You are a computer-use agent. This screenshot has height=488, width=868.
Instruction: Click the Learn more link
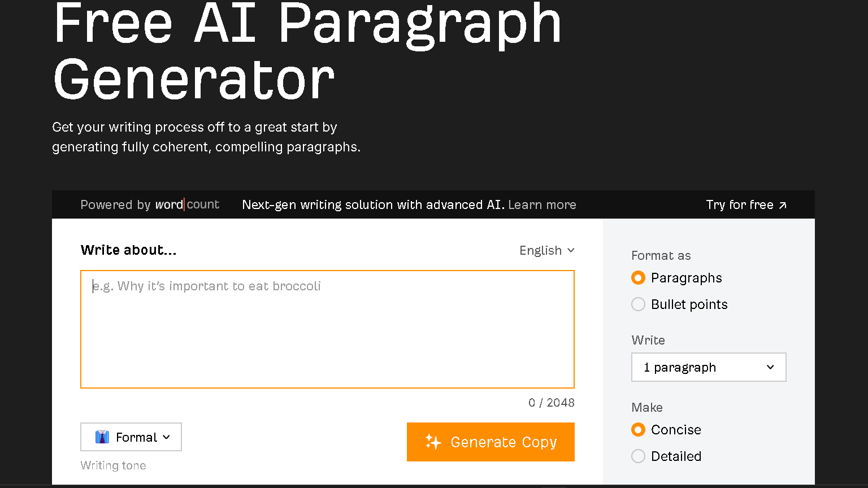tap(542, 204)
